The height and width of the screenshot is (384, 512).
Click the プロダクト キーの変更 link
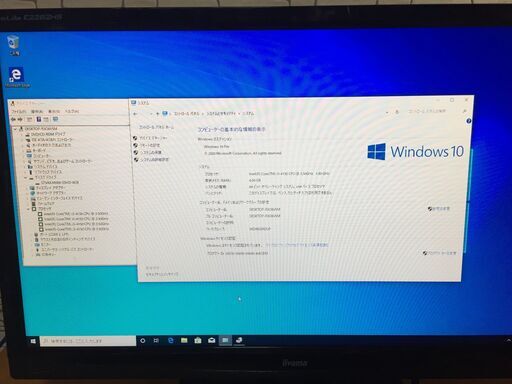pyautogui.click(x=442, y=253)
